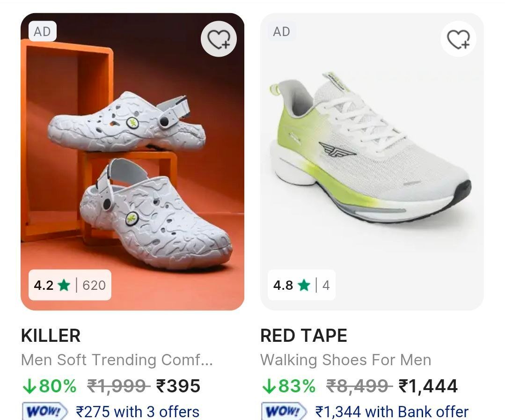The height and width of the screenshot is (420, 505).
Task: Click the AD label on RED TAPE listing
Action: [x=282, y=32]
